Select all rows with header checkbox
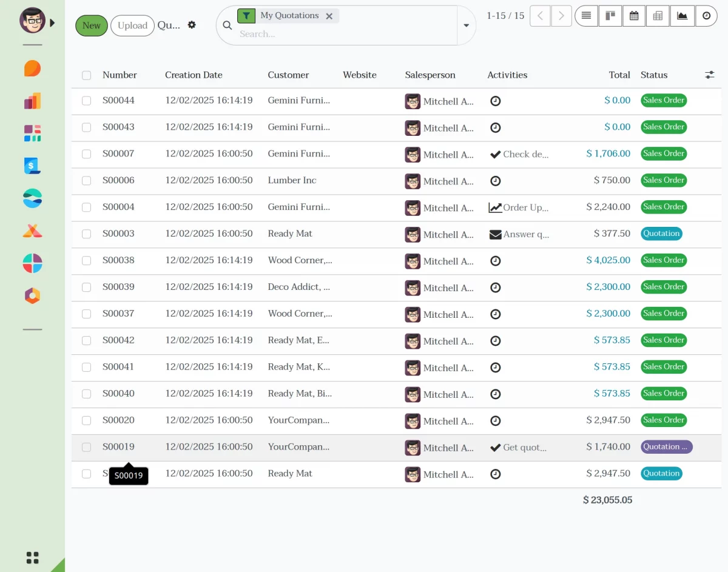The width and height of the screenshot is (728, 572). [x=87, y=75]
